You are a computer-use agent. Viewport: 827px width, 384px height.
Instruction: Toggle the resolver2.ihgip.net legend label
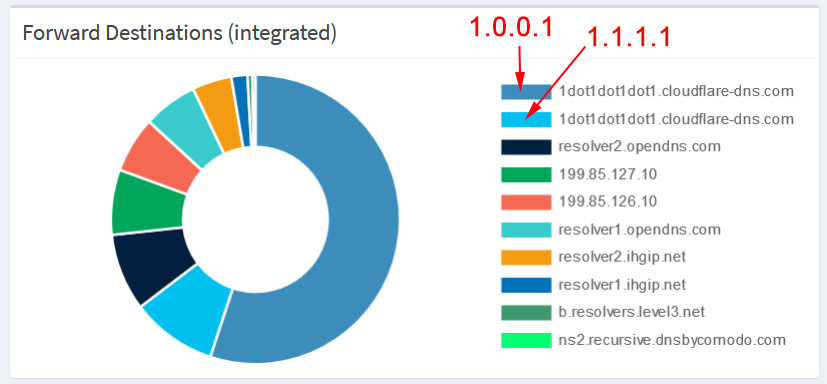[622, 257]
